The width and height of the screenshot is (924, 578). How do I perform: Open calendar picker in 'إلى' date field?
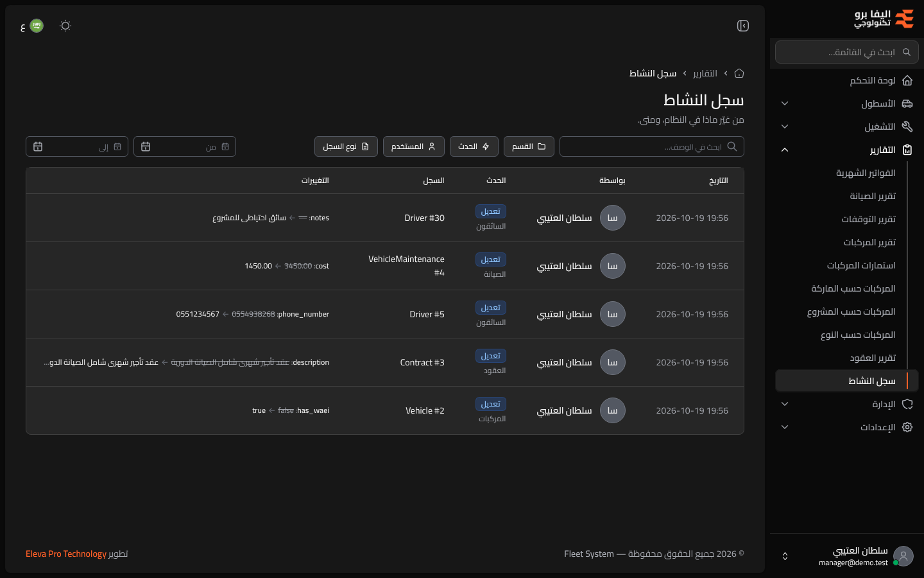pos(38,146)
